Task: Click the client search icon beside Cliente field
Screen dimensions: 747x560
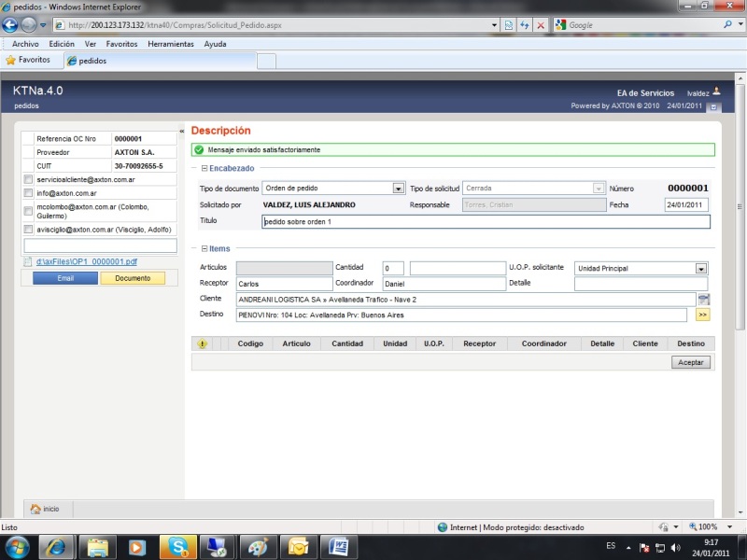Action: 703,300
